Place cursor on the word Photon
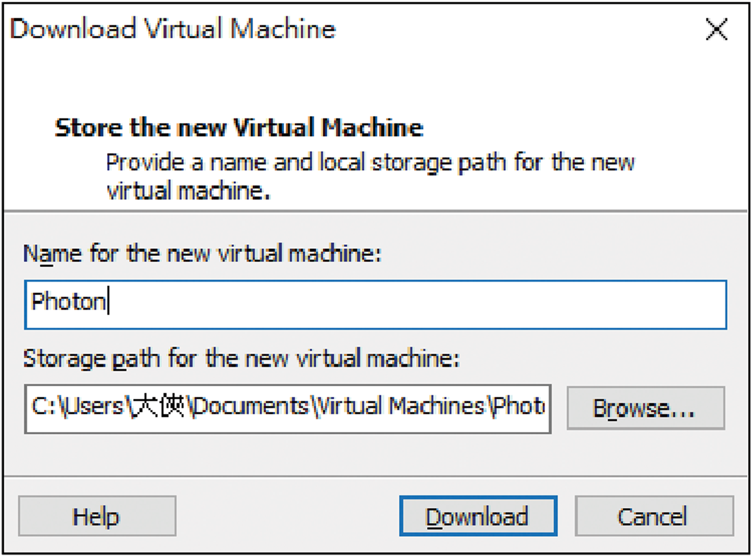The image size is (753, 560). pyautogui.click(x=68, y=302)
